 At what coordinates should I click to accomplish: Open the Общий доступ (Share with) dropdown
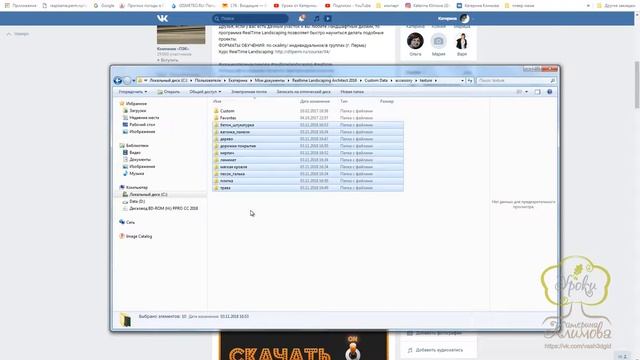tap(205, 92)
